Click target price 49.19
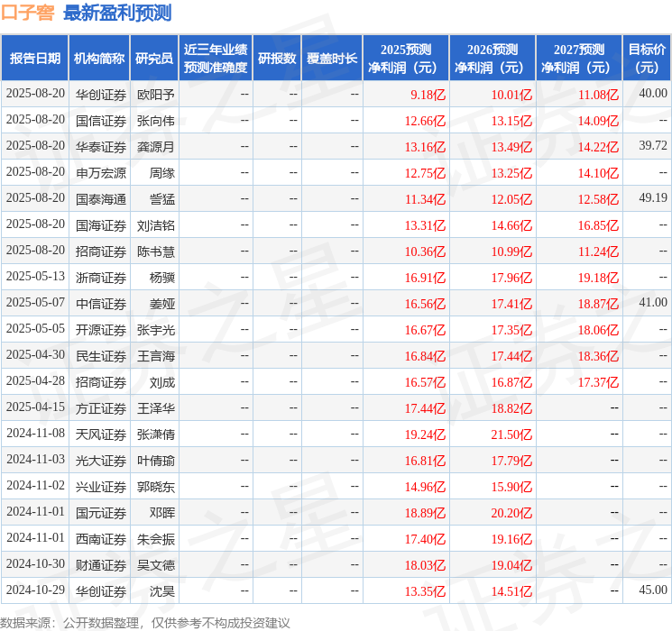Screen dimensions: 672x631 [653, 198]
